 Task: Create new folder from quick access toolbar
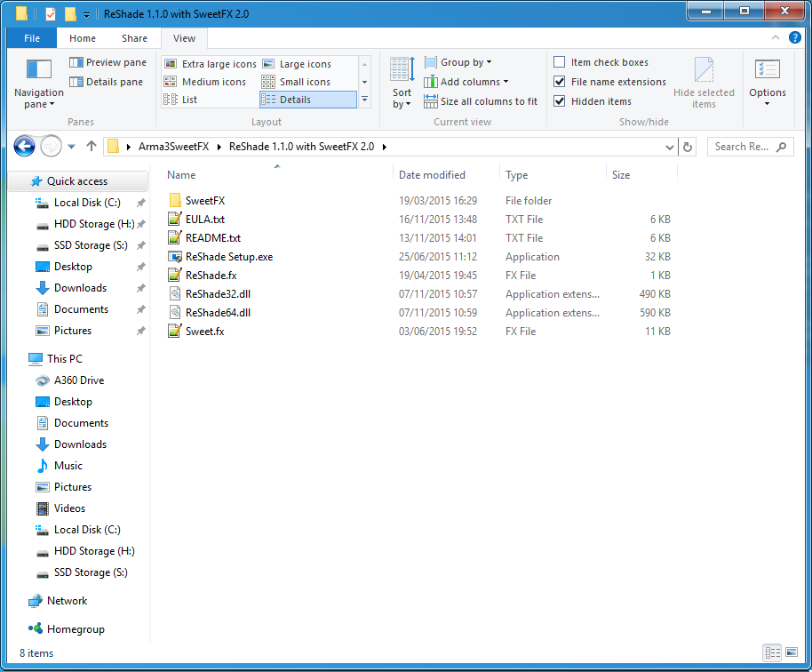point(70,14)
